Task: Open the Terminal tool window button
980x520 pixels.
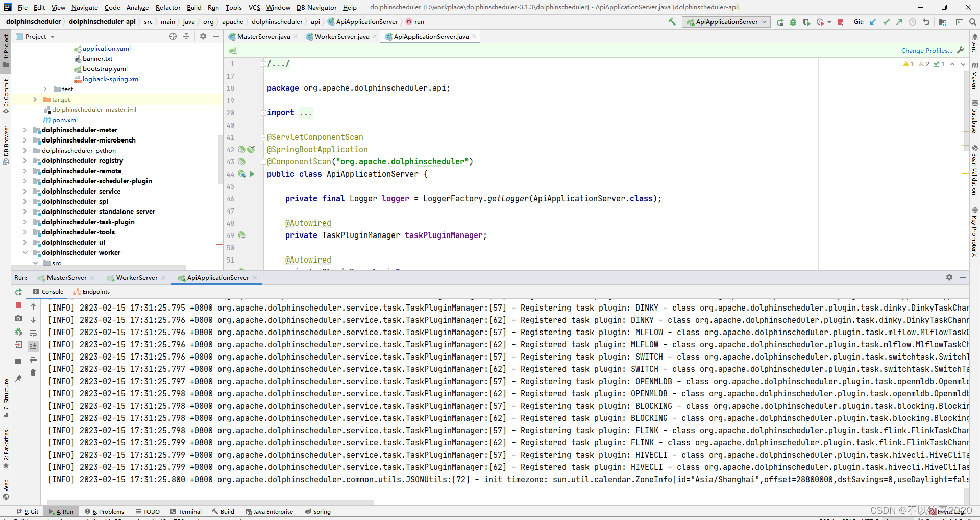Action: [186, 511]
